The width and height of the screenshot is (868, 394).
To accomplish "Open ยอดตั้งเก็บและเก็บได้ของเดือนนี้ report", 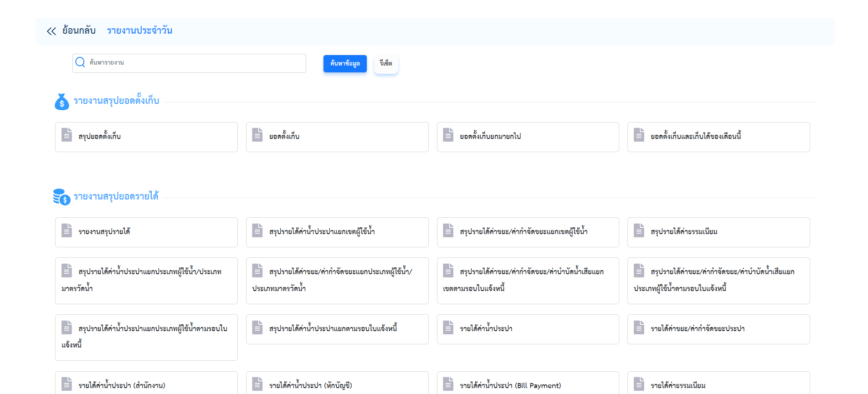I will (719, 137).
